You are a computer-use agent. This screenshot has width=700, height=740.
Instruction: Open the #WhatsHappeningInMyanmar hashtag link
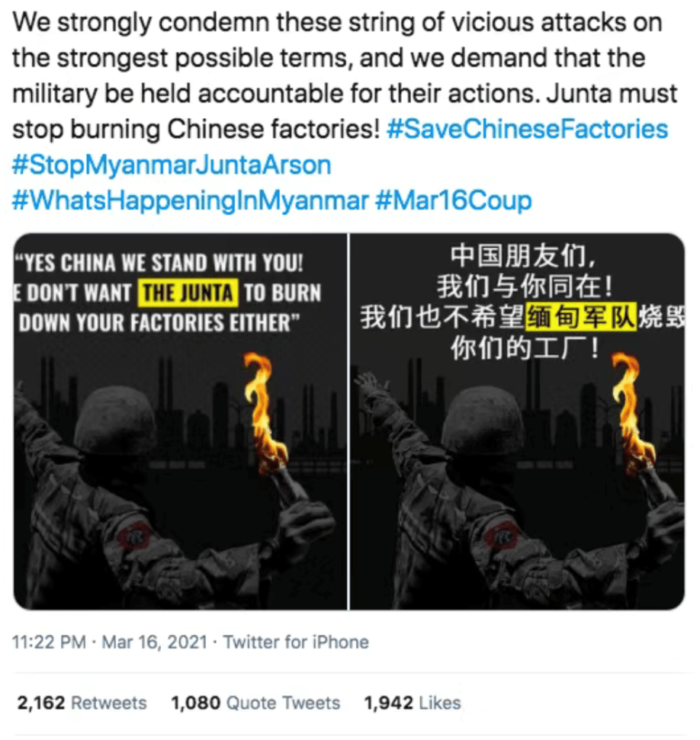pos(190,200)
